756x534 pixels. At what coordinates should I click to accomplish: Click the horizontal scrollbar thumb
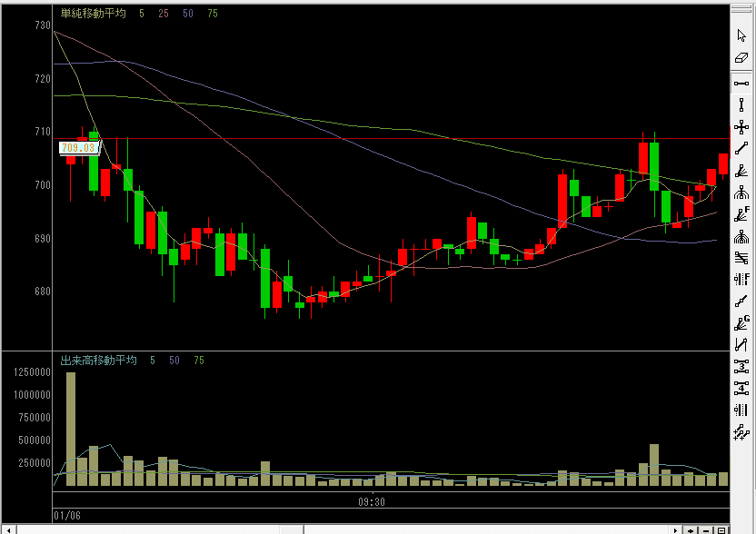[291, 530]
